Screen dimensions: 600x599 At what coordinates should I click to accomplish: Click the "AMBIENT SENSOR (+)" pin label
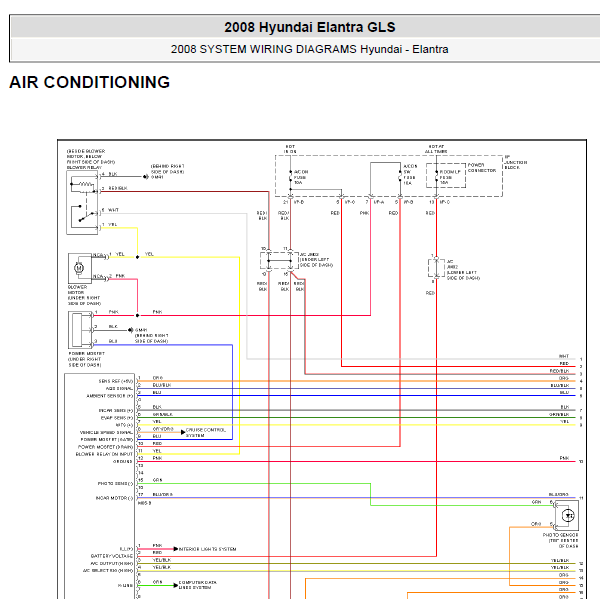tap(110, 396)
